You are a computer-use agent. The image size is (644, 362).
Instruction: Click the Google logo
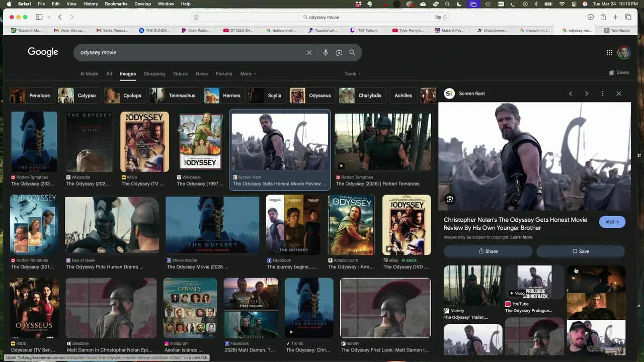(43, 52)
